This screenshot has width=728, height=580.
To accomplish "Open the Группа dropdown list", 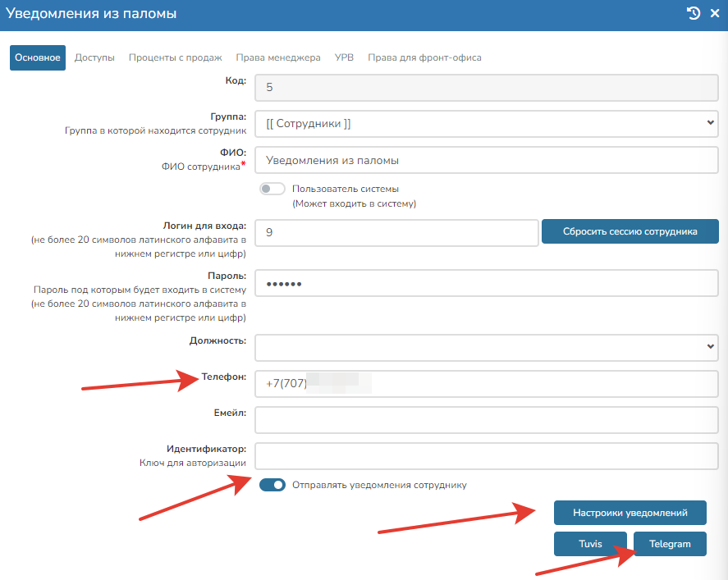I will coord(487,123).
